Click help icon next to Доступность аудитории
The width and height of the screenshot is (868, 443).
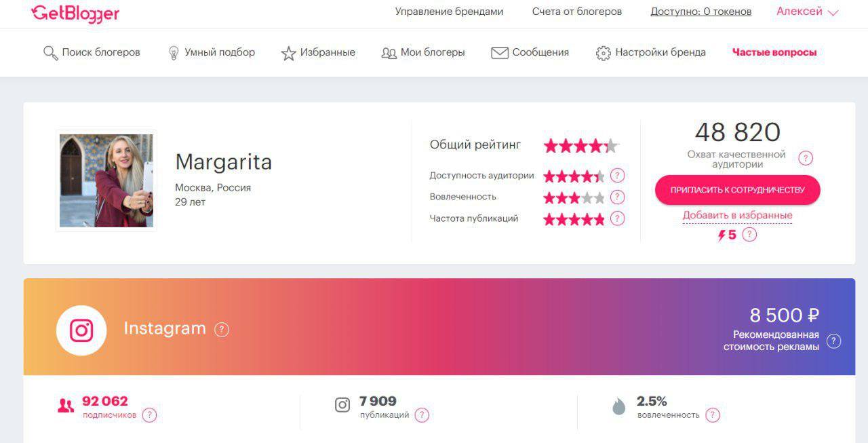[x=617, y=176]
